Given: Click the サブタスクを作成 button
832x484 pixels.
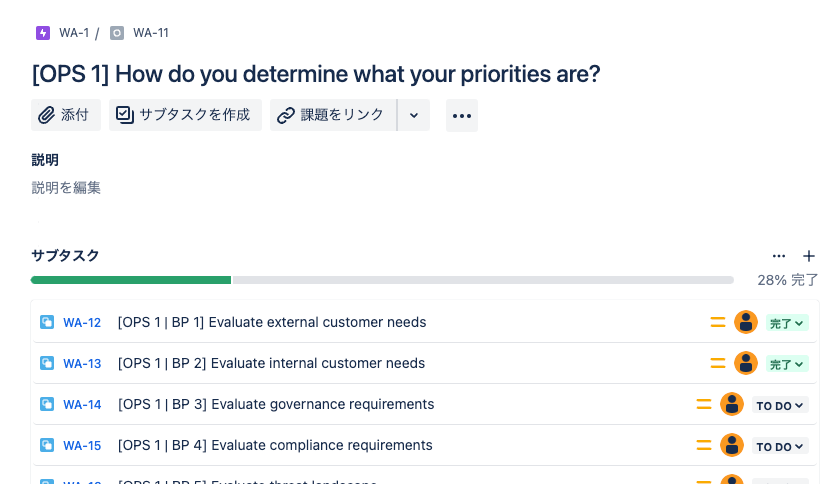Looking at the screenshot, I should (x=185, y=115).
